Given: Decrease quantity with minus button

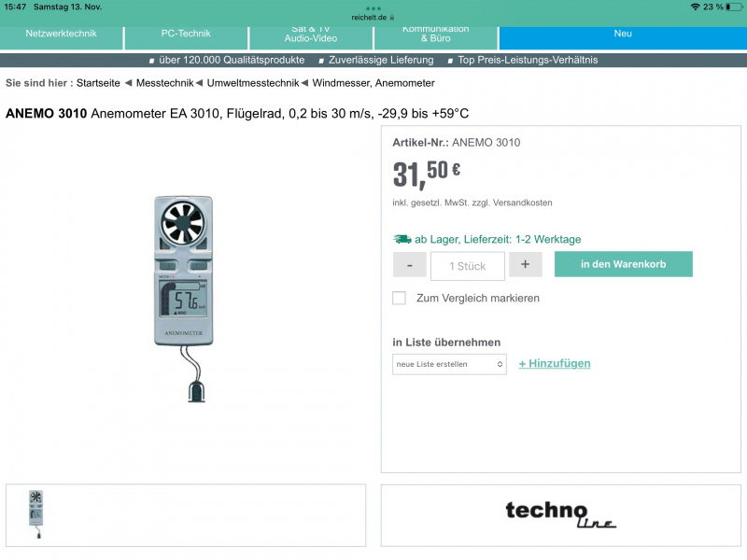Looking at the screenshot, I should pos(410,265).
